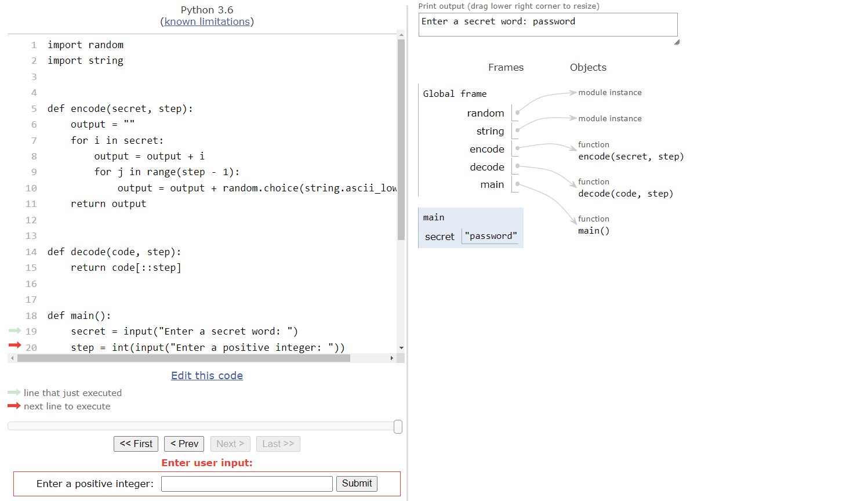Image resolution: width=868 pixels, height=501 pixels.
Task: Click code line 'return code[::step]'
Action: coord(126,267)
